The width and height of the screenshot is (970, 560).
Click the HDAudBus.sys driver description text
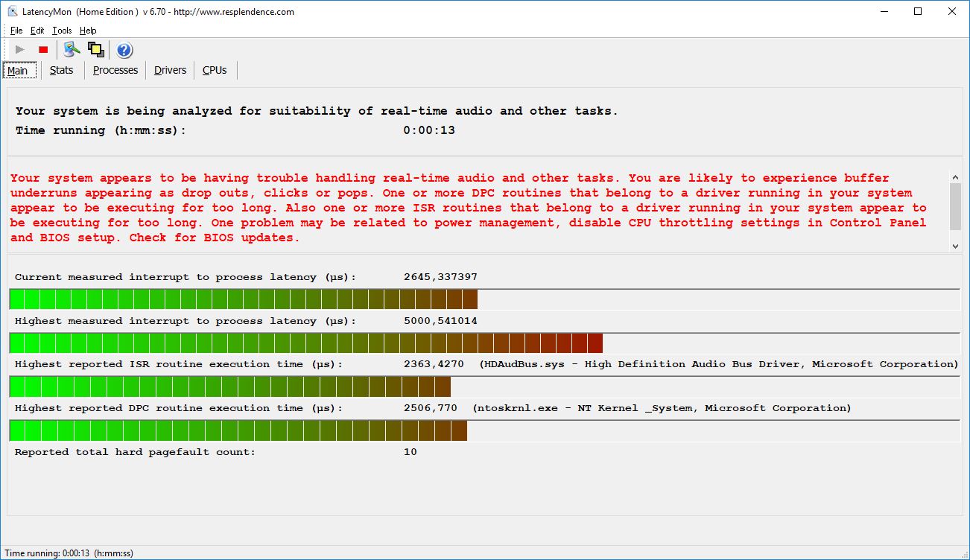click(x=719, y=364)
